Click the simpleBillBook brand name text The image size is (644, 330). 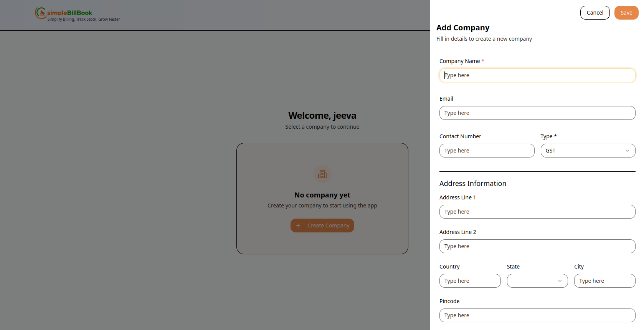pos(69,13)
